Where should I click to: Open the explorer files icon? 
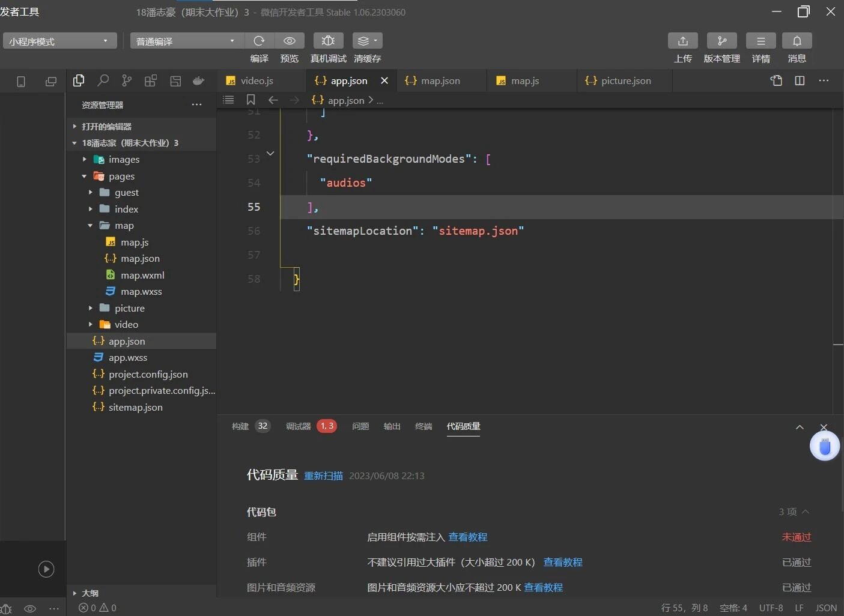point(79,80)
